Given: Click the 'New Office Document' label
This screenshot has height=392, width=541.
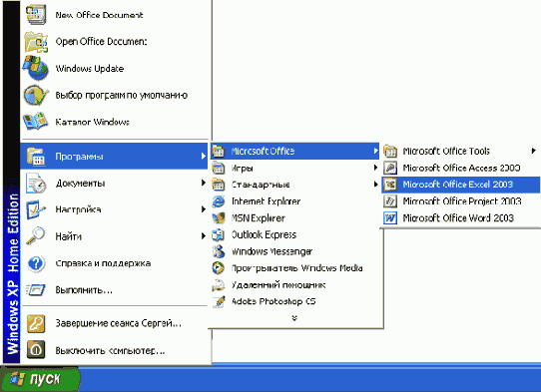Looking at the screenshot, I should pos(99,15).
